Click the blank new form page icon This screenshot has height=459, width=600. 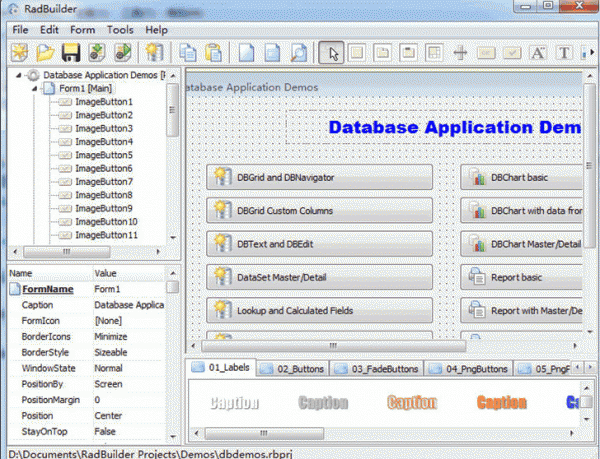coord(246,52)
